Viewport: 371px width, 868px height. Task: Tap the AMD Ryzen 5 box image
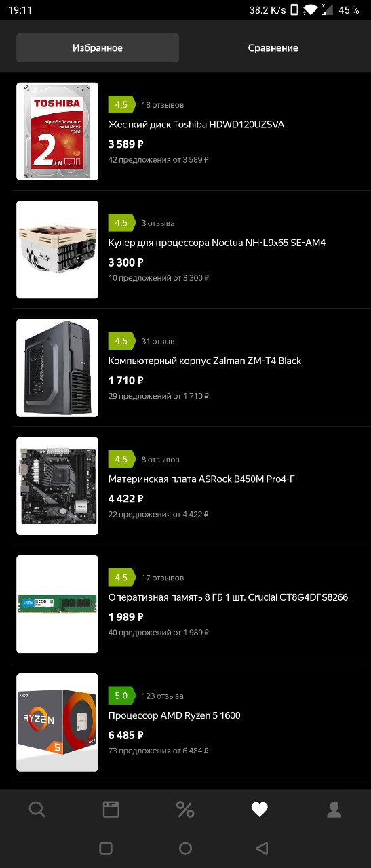[x=58, y=722]
